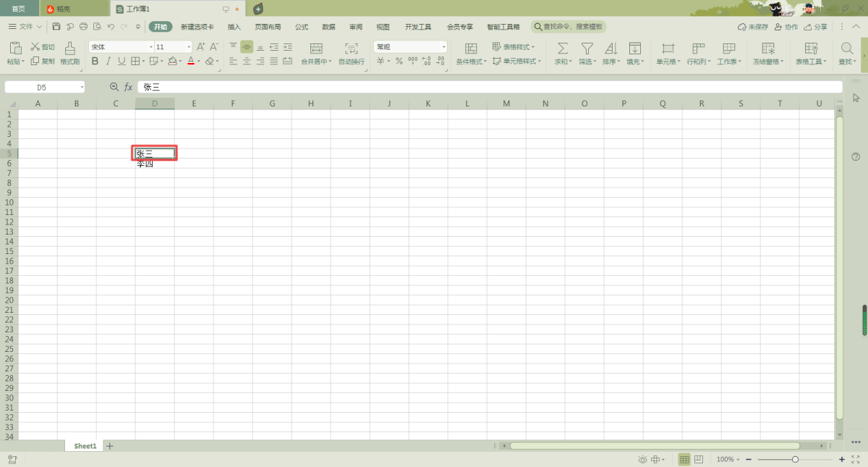Click the Increase Font Size icon
The height and width of the screenshot is (467, 868).
coord(201,47)
